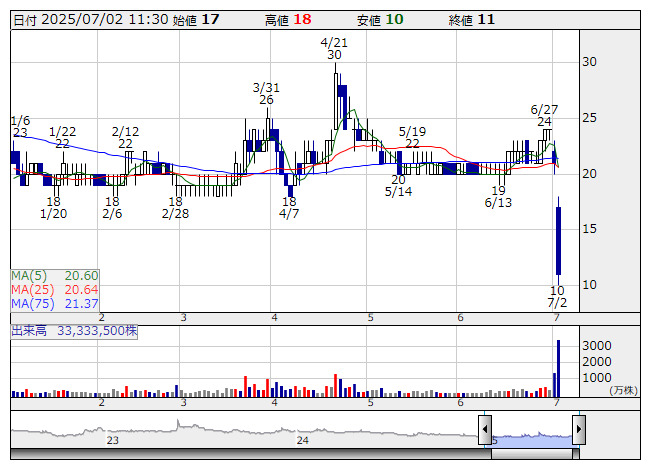Click the 終値 value 11 in header

tap(486, 20)
